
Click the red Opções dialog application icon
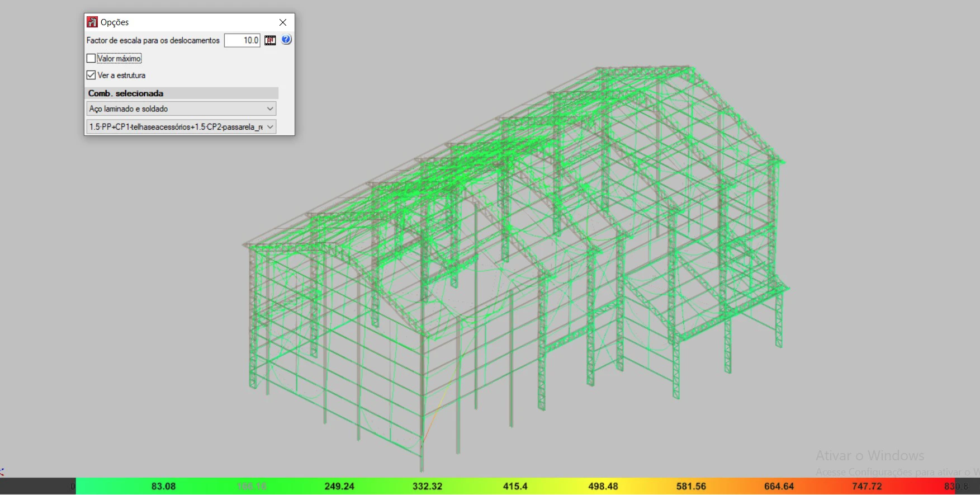(x=92, y=22)
